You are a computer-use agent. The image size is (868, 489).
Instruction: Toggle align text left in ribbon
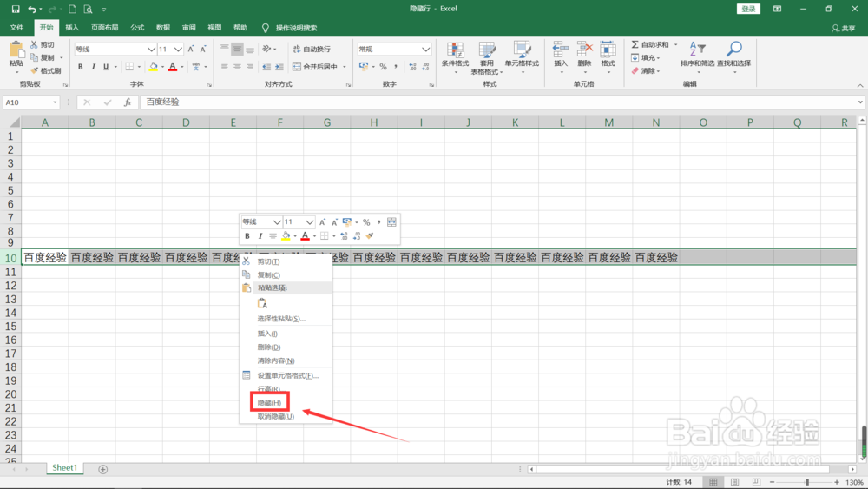pos(224,67)
